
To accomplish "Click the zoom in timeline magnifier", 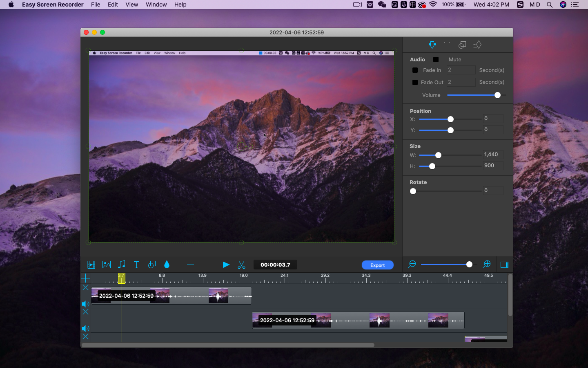I will [x=487, y=265].
